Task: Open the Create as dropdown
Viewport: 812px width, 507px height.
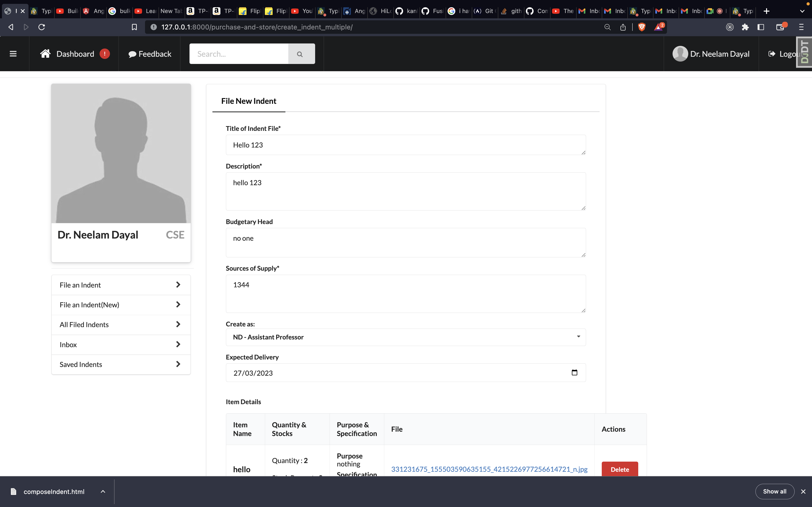Action: (405, 337)
